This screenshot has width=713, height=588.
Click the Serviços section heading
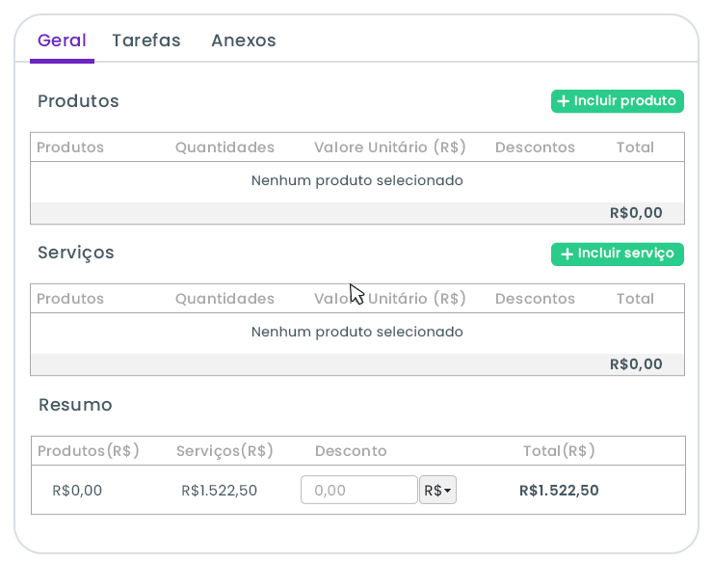tap(76, 253)
